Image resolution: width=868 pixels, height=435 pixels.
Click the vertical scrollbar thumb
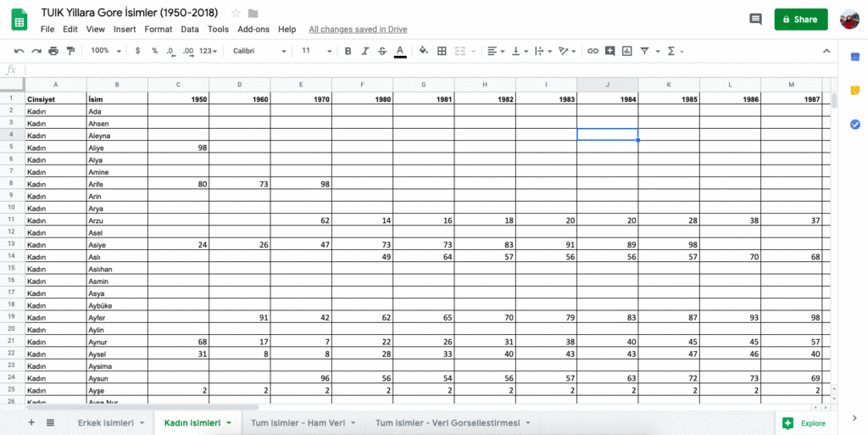click(x=834, y=100)
